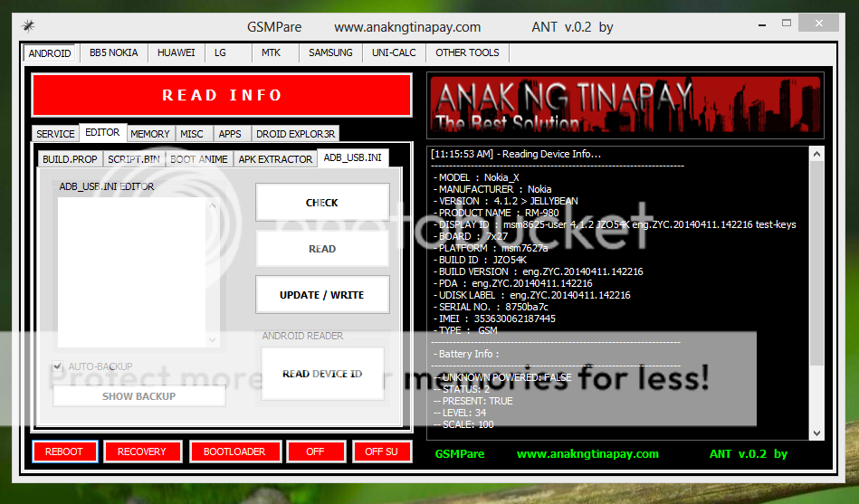Open the DROID EXPLOR3R tab

295,134
